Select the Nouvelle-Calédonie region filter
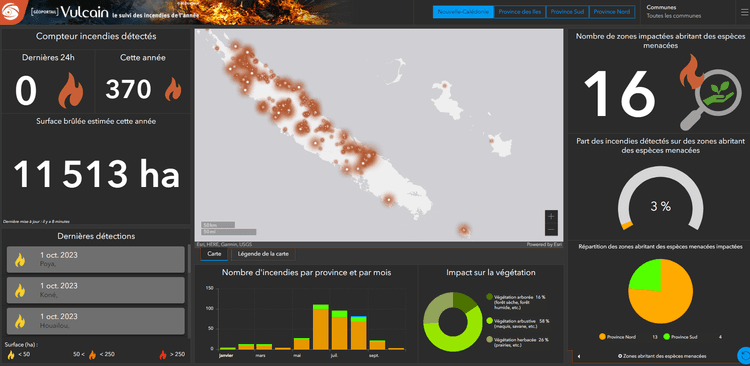750x366 pixels. [x=463, y=12]
